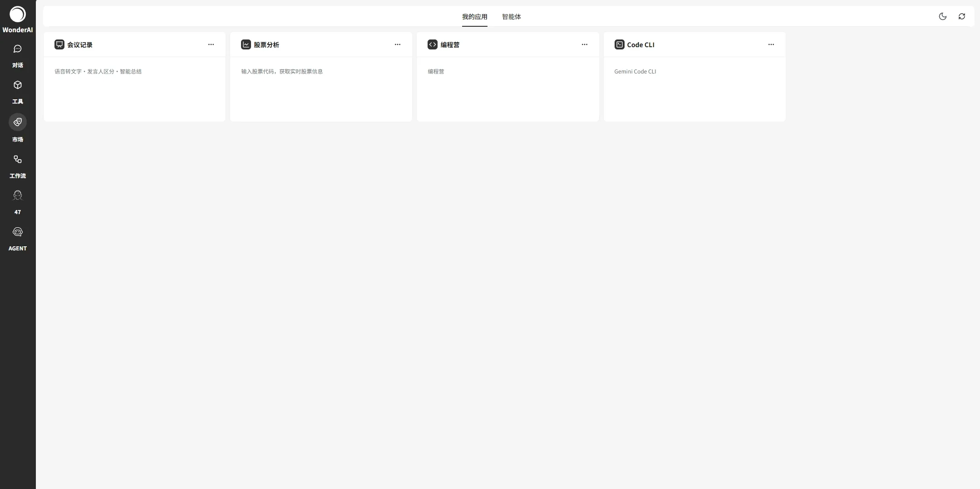Open the 编程营 card's ellipsis menu
The image size is (980, 489).
pos(584,44)
